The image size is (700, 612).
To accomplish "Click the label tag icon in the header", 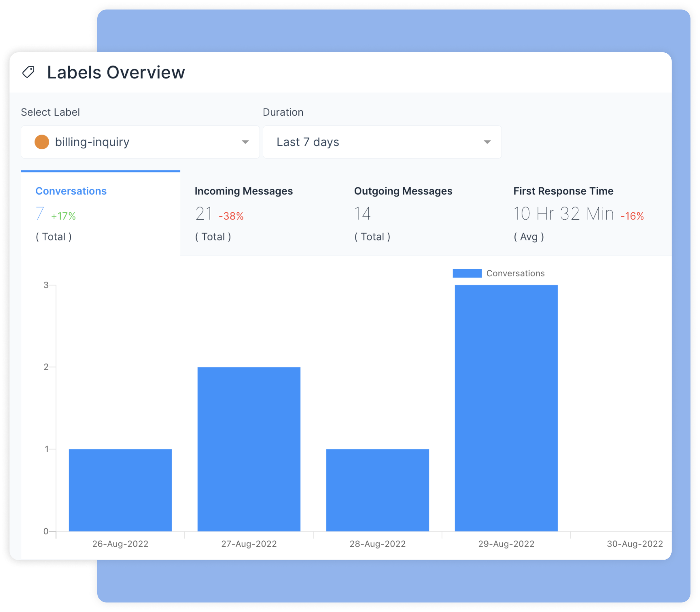I will (28, 72).
